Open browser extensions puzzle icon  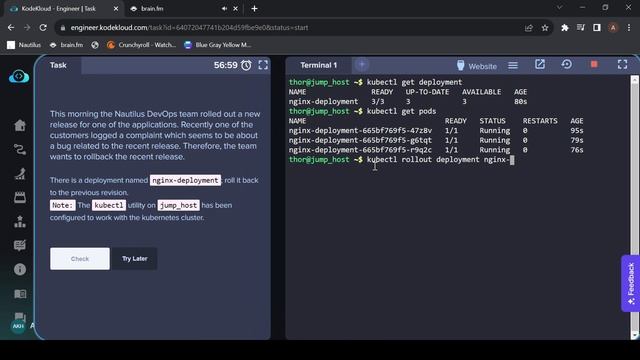click(564, 28)
